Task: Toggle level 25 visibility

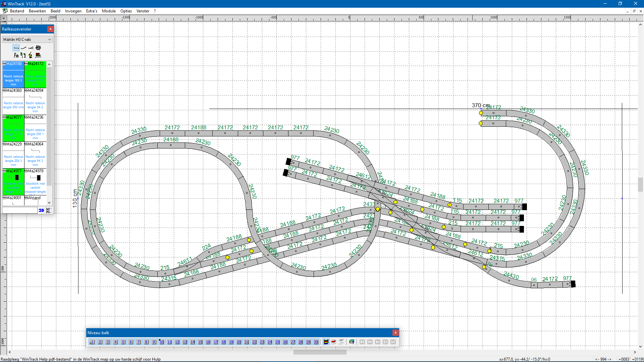Action: click(277, 342)
